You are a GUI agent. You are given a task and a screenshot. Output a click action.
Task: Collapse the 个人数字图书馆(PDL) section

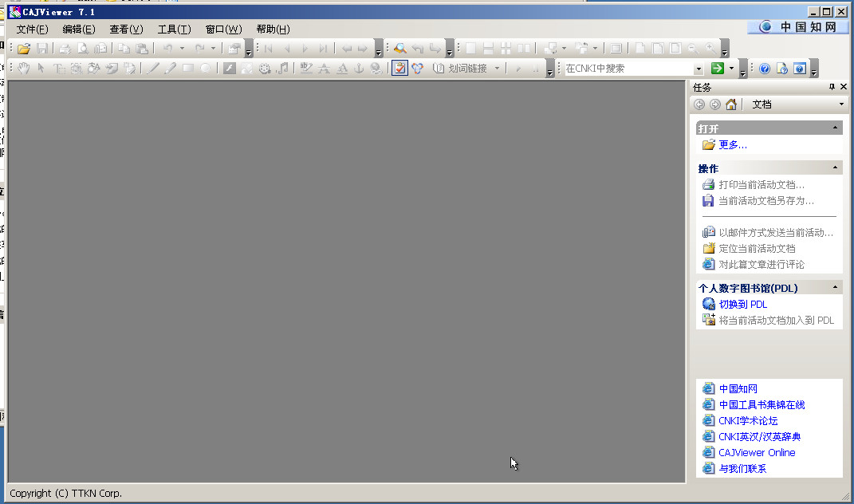pyautogui.click(x=835, y=287)
